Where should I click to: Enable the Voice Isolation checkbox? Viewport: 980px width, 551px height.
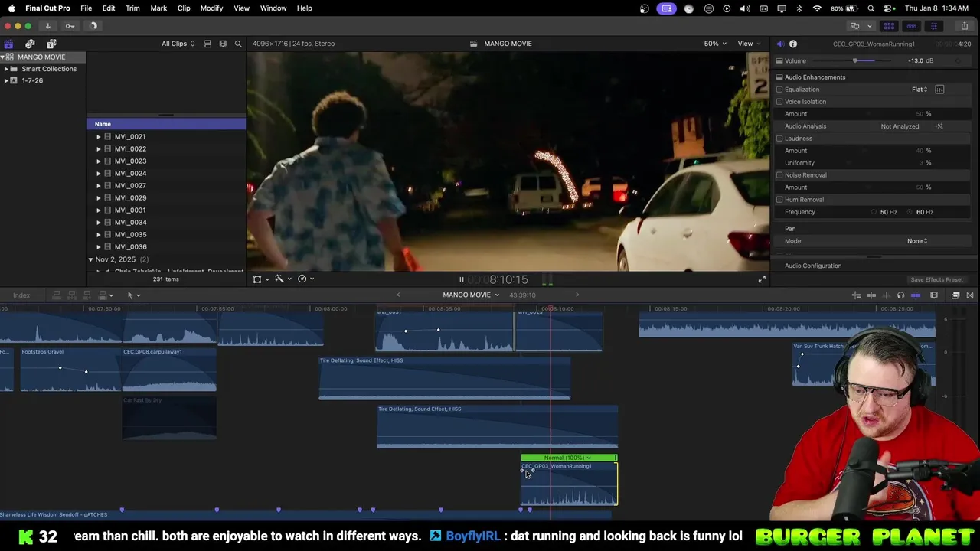(x=779, y=102)
